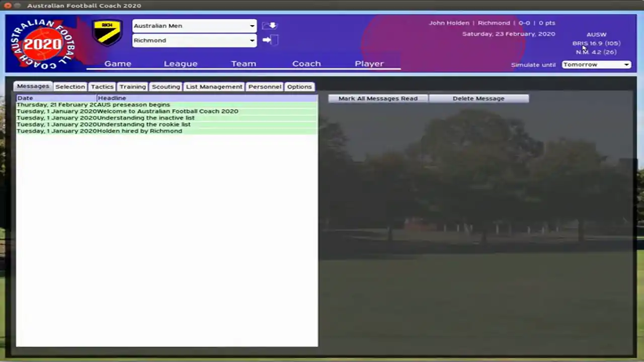This screenshot has width=644, height=362.
Task: Close the Australian Football Coach window
Action: click(8, 6)
